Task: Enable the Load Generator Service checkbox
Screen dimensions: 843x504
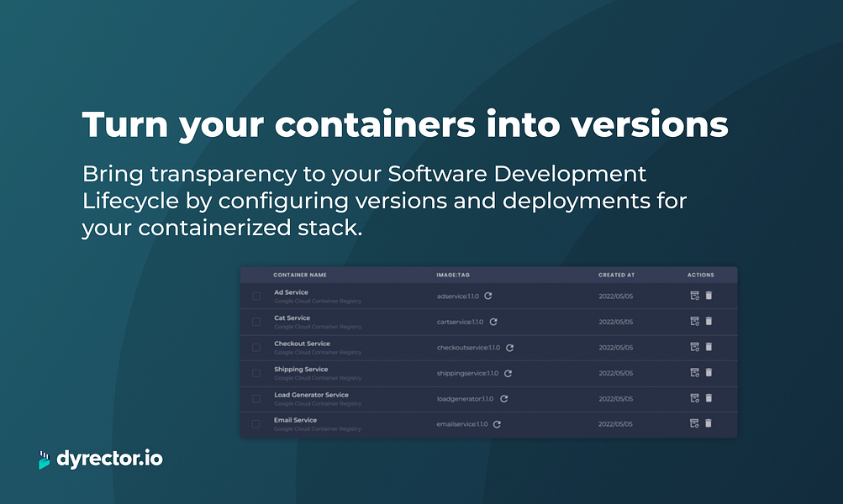Action: click(x=256, y=399)
